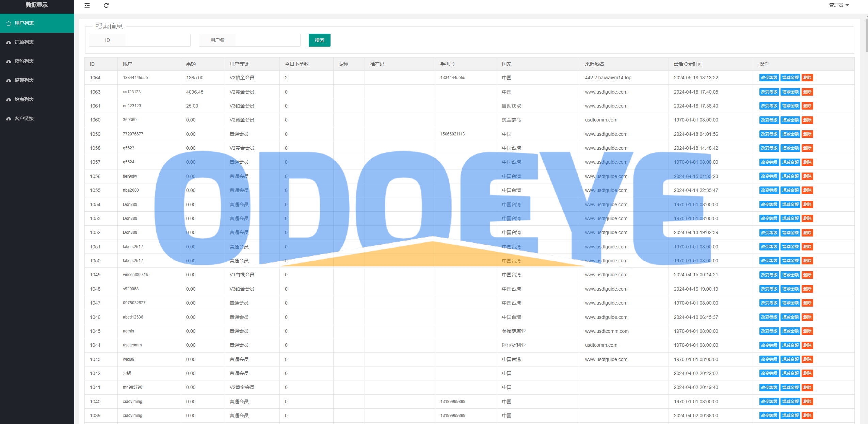Viewport: 868px width, 424px height.
Task: Click 删除 in row 1058
Action: click(x=807, y=148)
